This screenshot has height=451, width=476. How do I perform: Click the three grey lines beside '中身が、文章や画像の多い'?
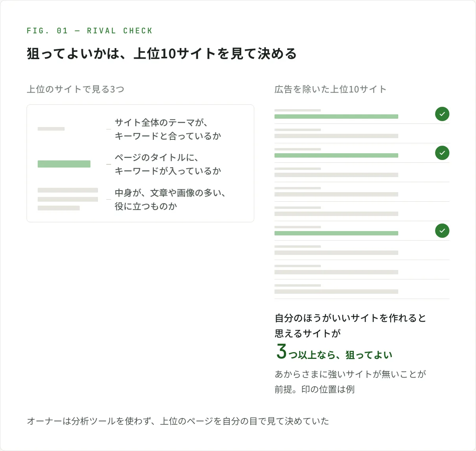tap(68, 199)
